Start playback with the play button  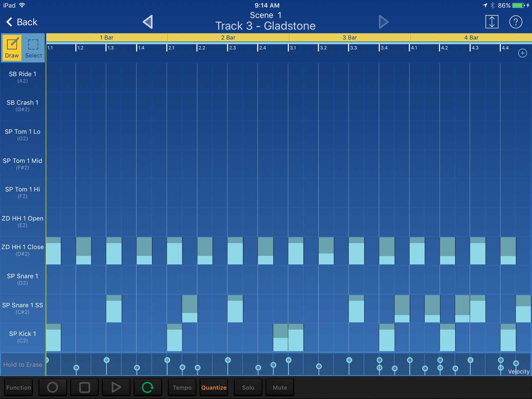(x=116, y=387)
